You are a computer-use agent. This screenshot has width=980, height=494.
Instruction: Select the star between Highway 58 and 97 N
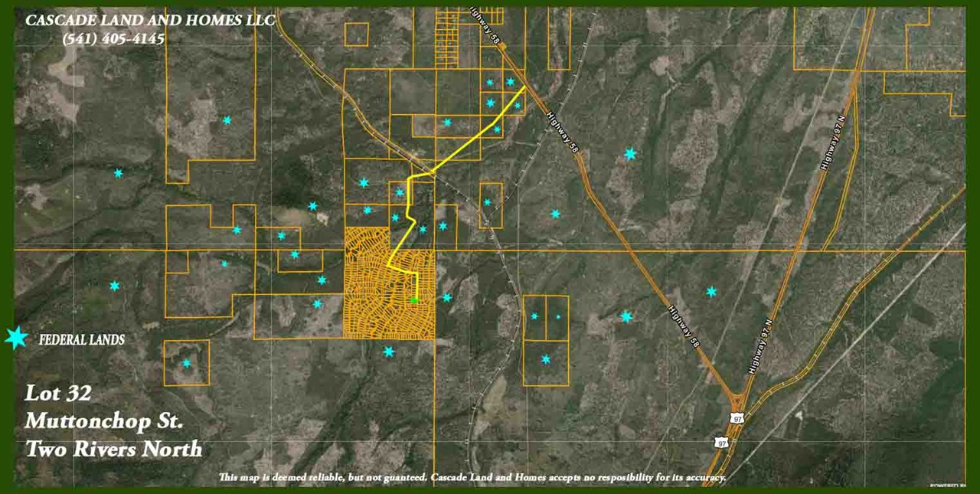[x=711, y=292]
